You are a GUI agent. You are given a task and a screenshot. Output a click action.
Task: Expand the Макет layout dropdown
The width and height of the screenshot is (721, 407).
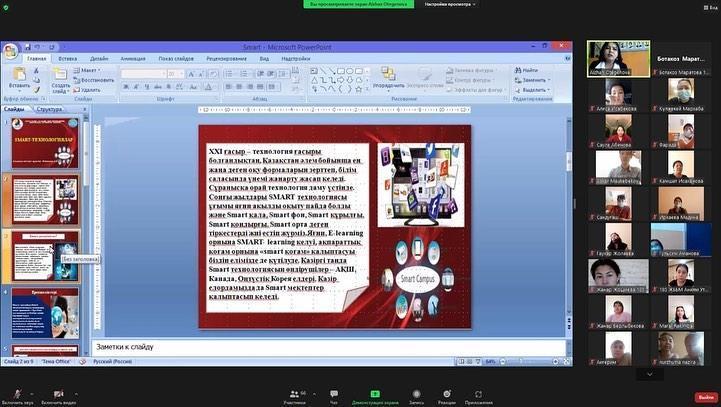tap(90, 71)
